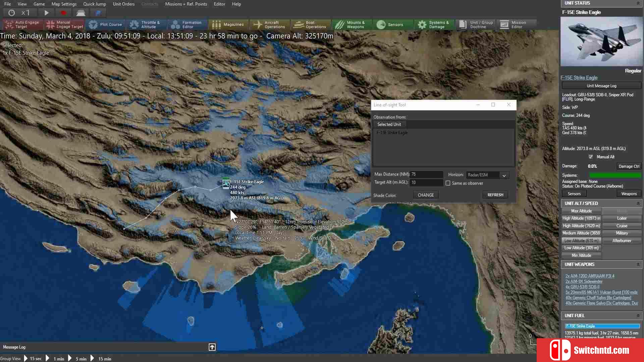Open Aircraft Operations
The height and width of the screenshot is (362, 644).
click(x=270, y=24)
